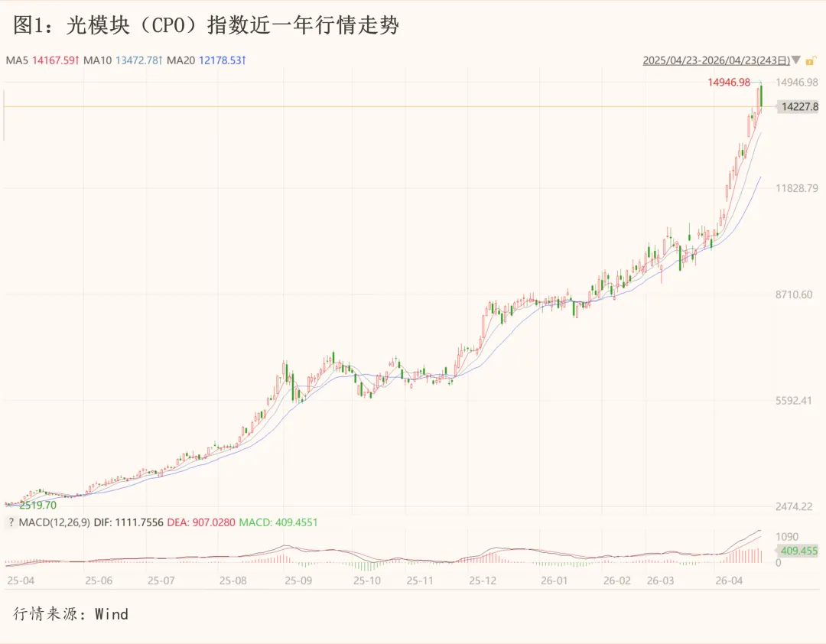Click the MACD question mark help icon
The height and width of the screenshot is (644, 826).
pyautogui.click(x=10, y=522)
